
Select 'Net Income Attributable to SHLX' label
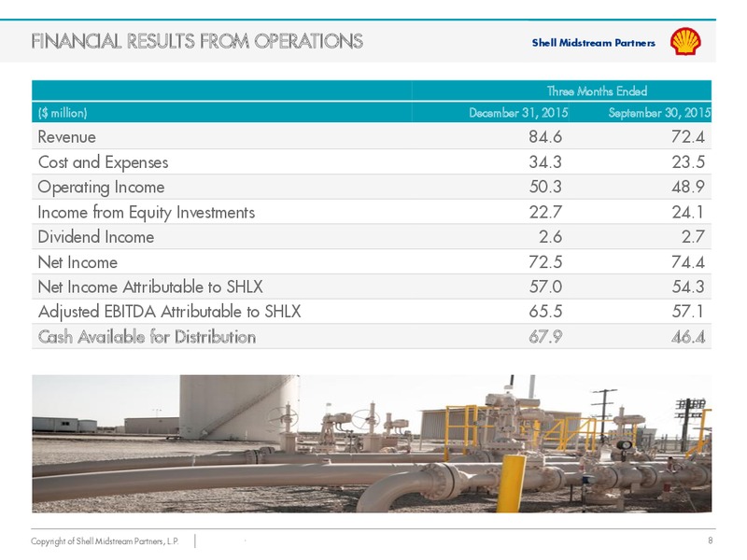[150, 287]
